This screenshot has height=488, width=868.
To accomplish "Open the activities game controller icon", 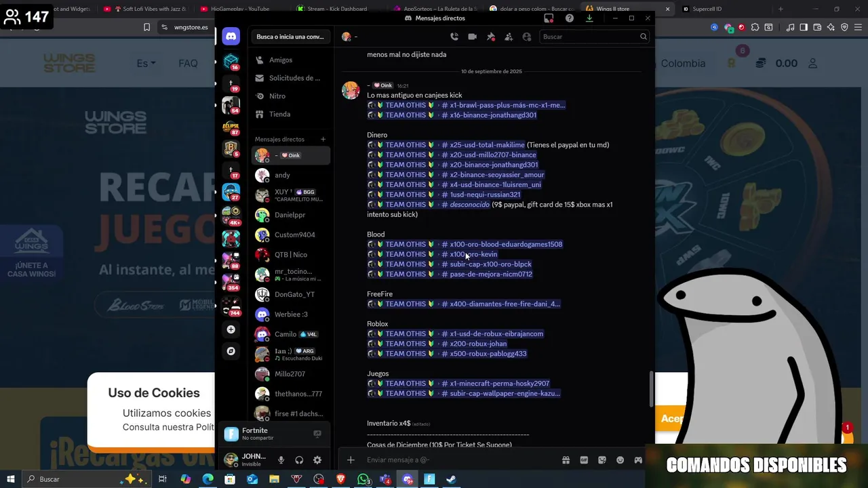I will tap(638, 460).
